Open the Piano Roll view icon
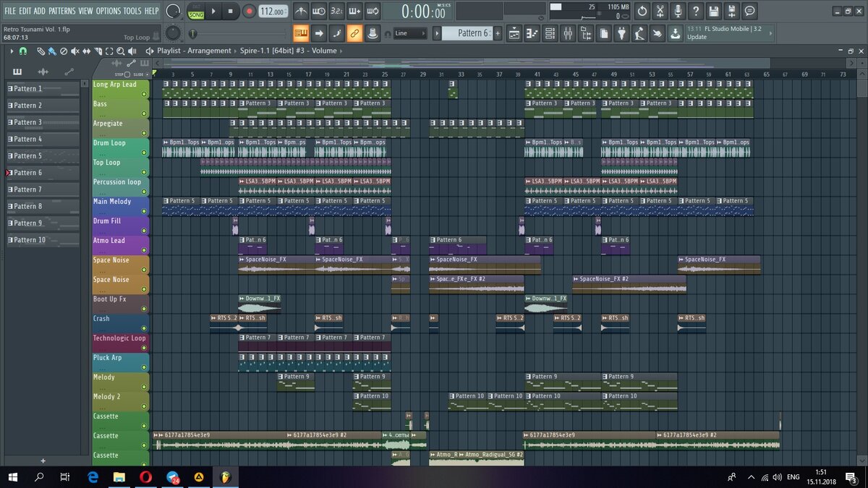Screen dimensions: 868x488 (x=532, y=33)
